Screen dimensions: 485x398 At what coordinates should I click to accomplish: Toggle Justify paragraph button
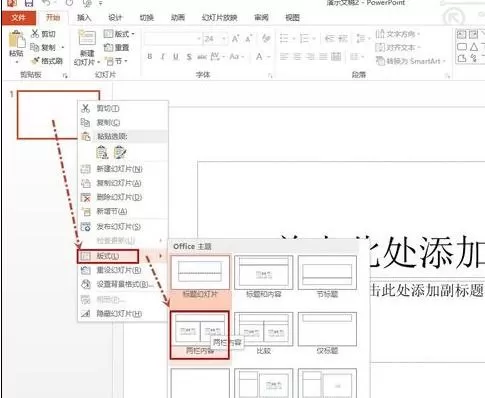point(323,57)
